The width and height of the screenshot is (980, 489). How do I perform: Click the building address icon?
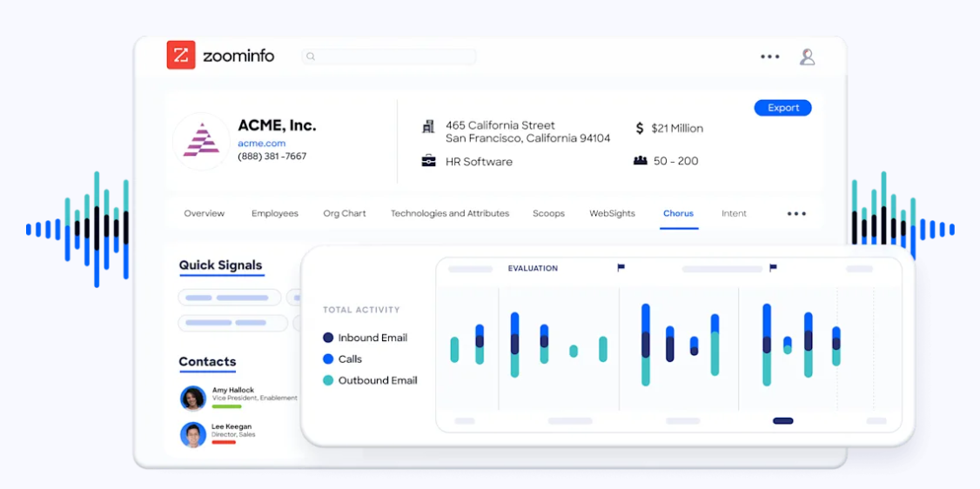pos(428,127)
